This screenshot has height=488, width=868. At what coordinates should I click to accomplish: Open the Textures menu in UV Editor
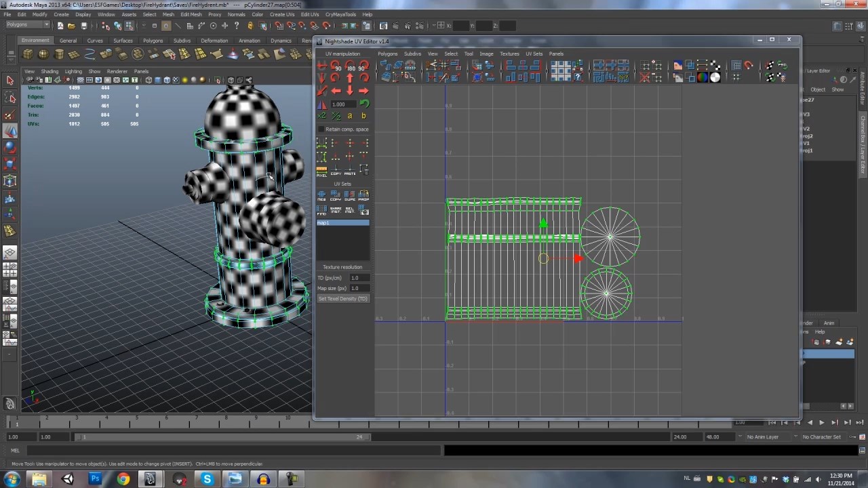509,54
